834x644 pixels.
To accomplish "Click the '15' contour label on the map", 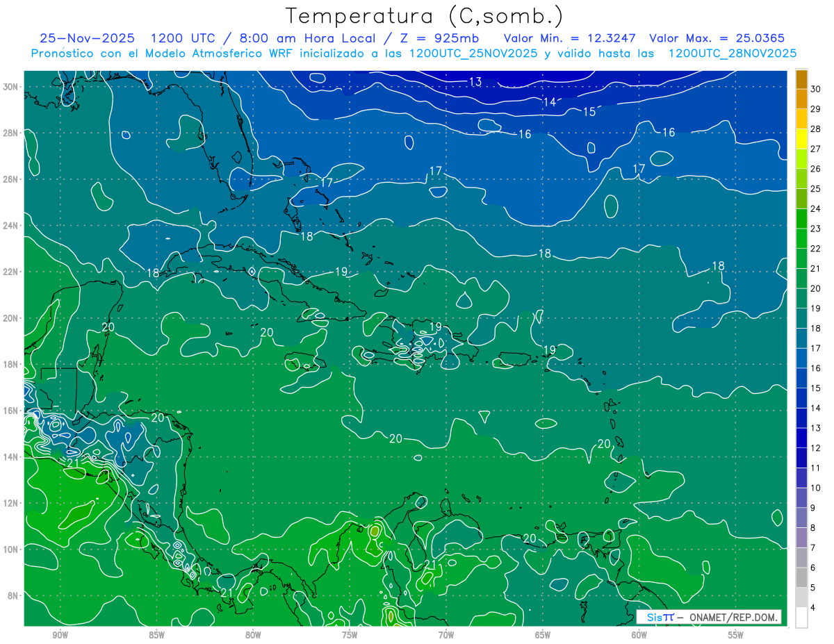I will (x=589, y=112).
